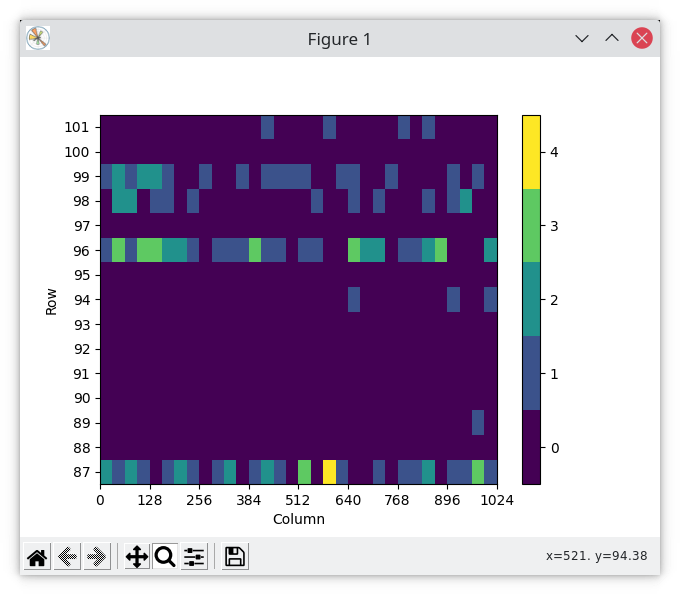Click the y-axis tick label '87'

click(81, 472)
